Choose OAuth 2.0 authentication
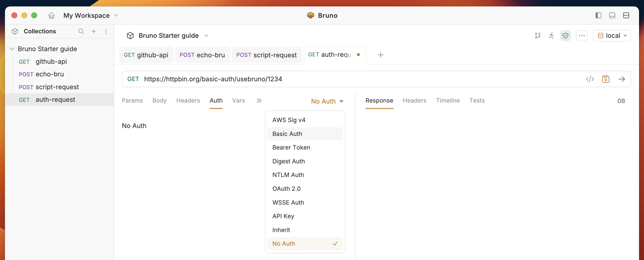 tap(287, 189)
